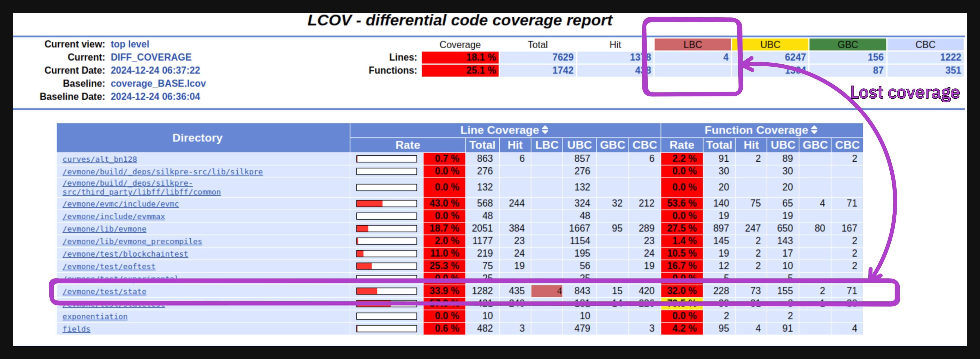The height and width of the screenshot is (359, 980).
Task: Open the /evmone/lib/evmone directory link
Action: [104, 229]
